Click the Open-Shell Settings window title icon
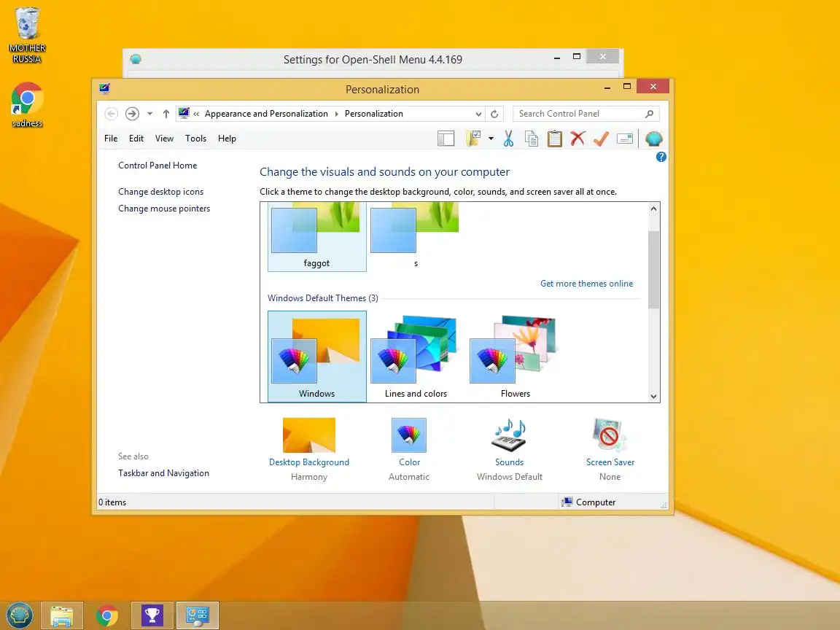 click(136, 59)
